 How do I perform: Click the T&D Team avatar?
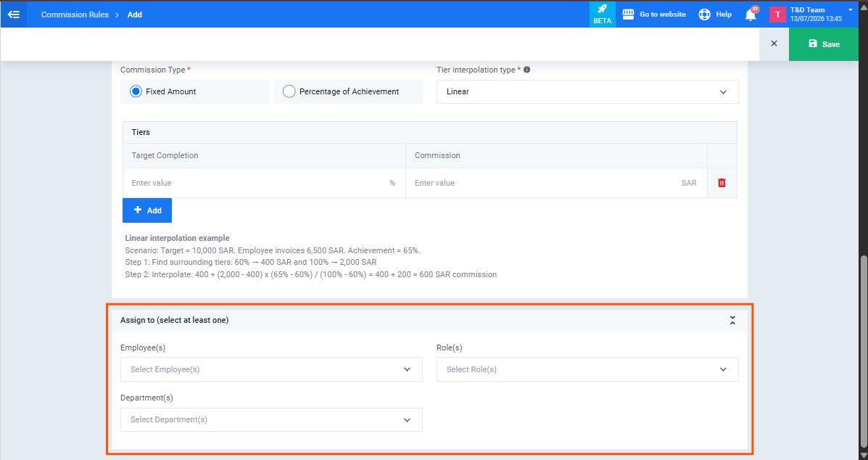[777, 15]
